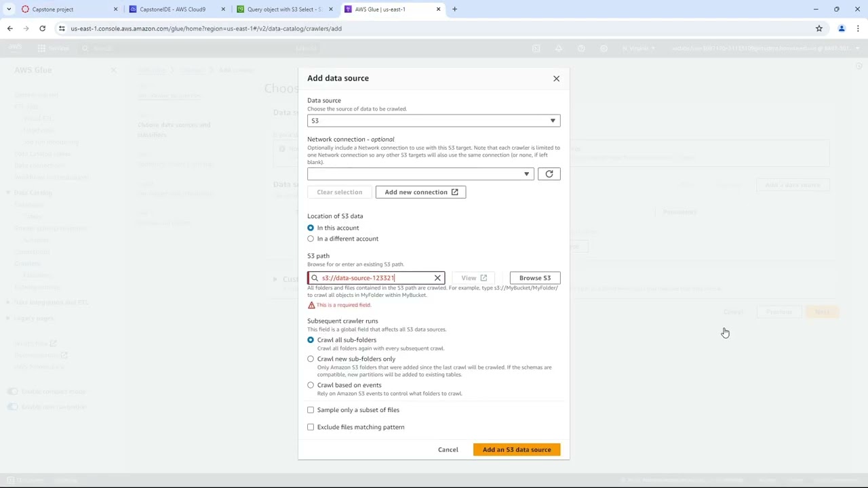Open the browser profile icon
The height and width of the screenshot is (488, 868).
(842, 28)
